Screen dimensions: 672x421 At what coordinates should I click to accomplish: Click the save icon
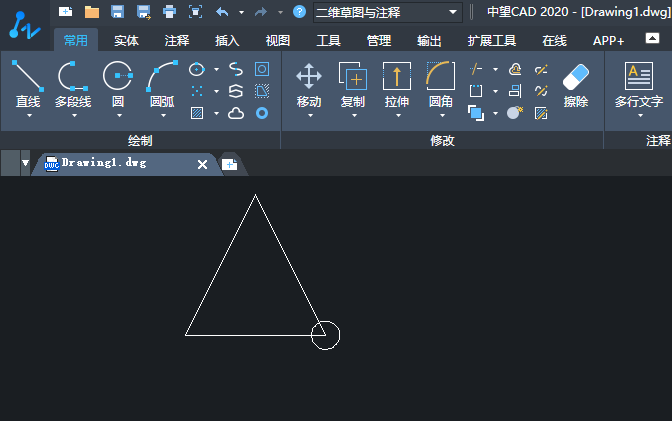117,12
